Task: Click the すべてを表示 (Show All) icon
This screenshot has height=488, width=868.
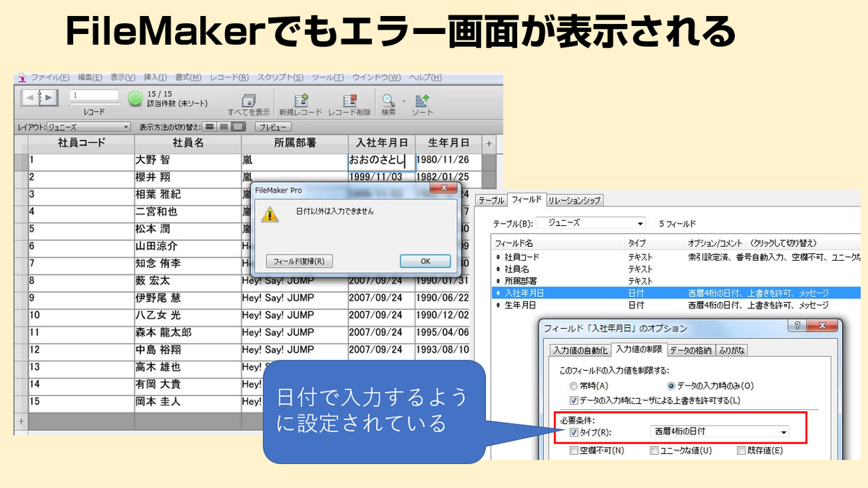Action: (x=248, y=101)
